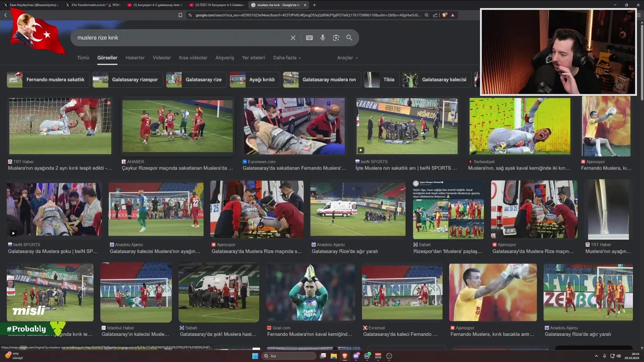Open the TRT Haber Muslera injury image

(x=60, y=126)
